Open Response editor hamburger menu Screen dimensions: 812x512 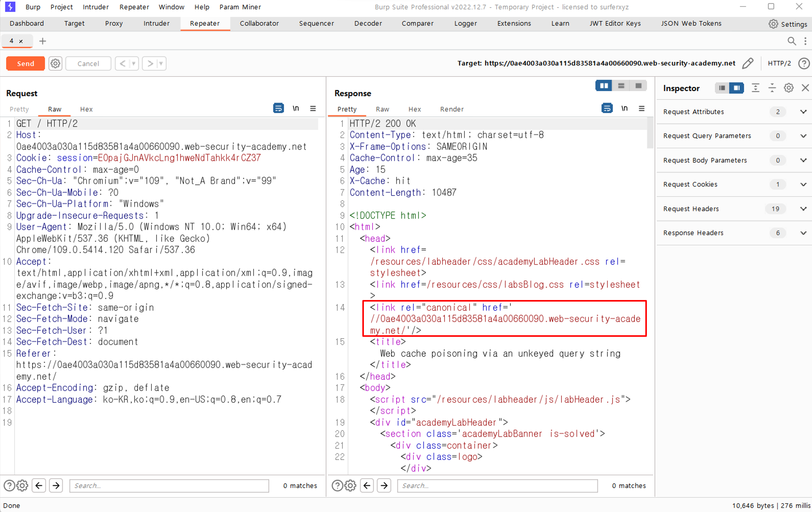642,108
